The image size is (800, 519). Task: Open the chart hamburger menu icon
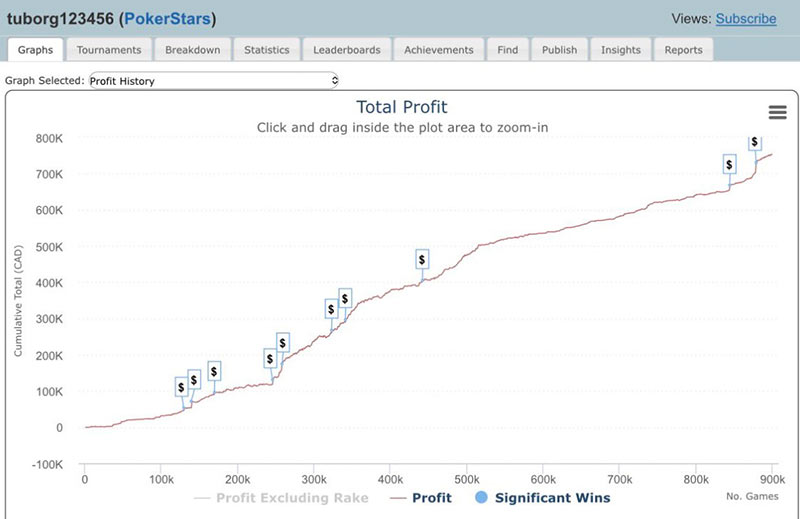pos(777,112)
